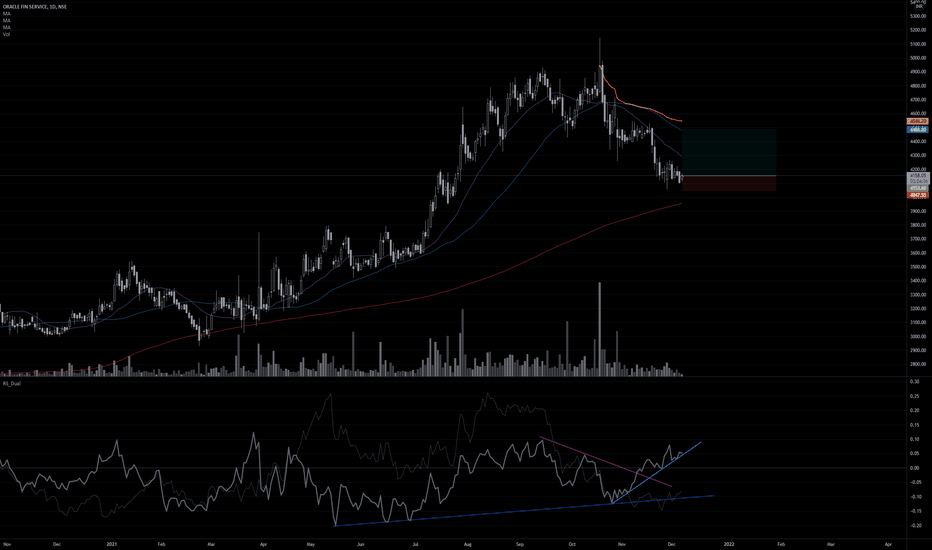The height and width of the screenshot is (550, 932).
Task: Select the MA legend entry directly under symbol title
Action: tap(7, 13)
